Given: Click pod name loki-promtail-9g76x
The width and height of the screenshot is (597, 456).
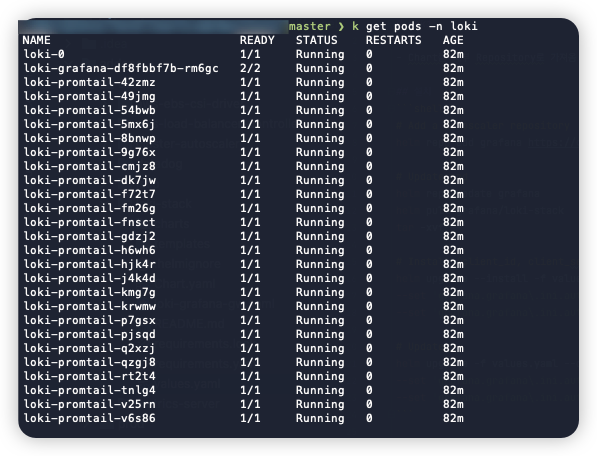Looking at the screenshot, I should pos(89,153).
